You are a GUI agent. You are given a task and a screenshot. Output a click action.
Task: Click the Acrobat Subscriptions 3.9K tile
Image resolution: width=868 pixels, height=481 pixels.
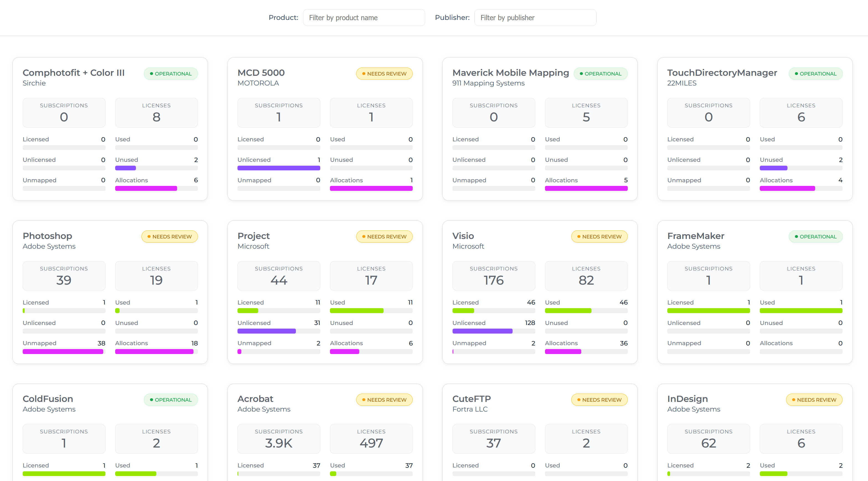pyautogui.click(x=278, y=439)
